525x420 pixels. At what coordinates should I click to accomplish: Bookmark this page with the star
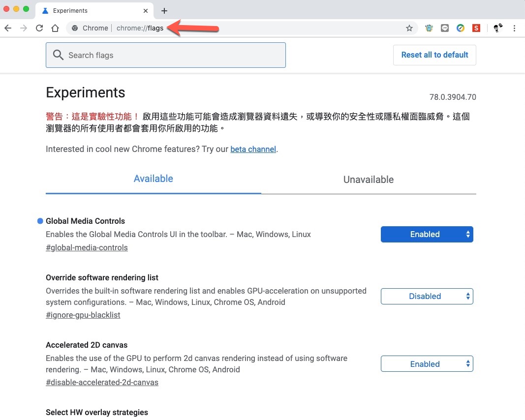[x=409, y=28]
